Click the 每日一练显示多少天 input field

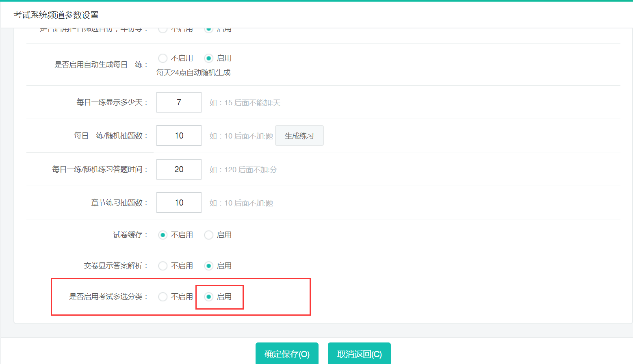pyautogui.click(x=179, y=102)
